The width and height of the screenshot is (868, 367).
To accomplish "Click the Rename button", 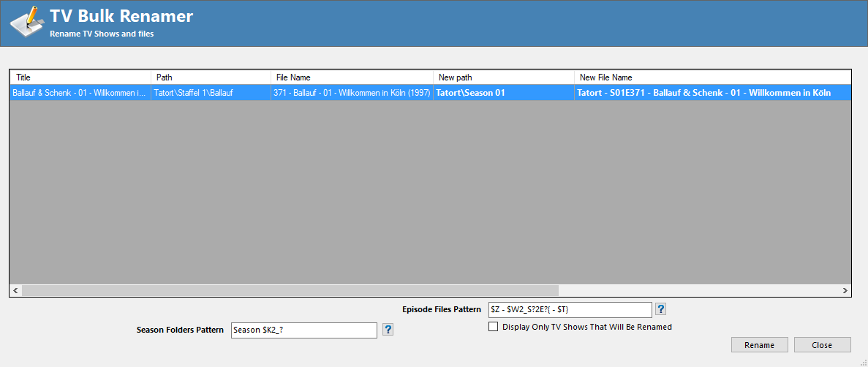I will click(759, 345).
